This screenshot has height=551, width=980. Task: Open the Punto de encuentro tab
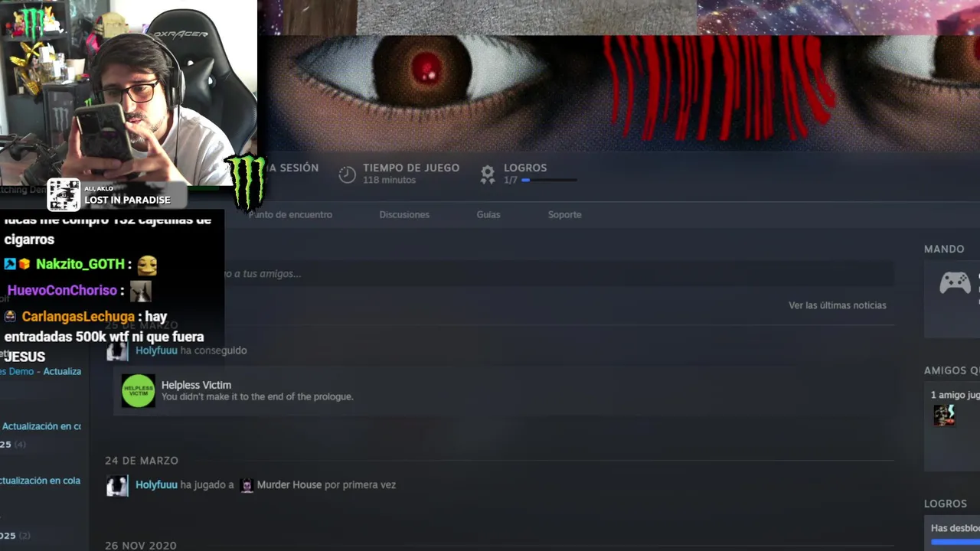click(290, 215)
